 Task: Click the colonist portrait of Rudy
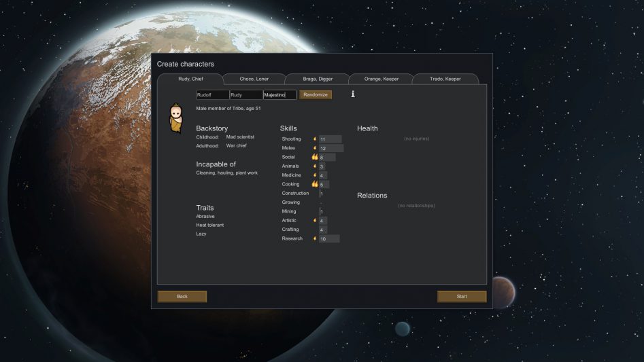point(176,118)
